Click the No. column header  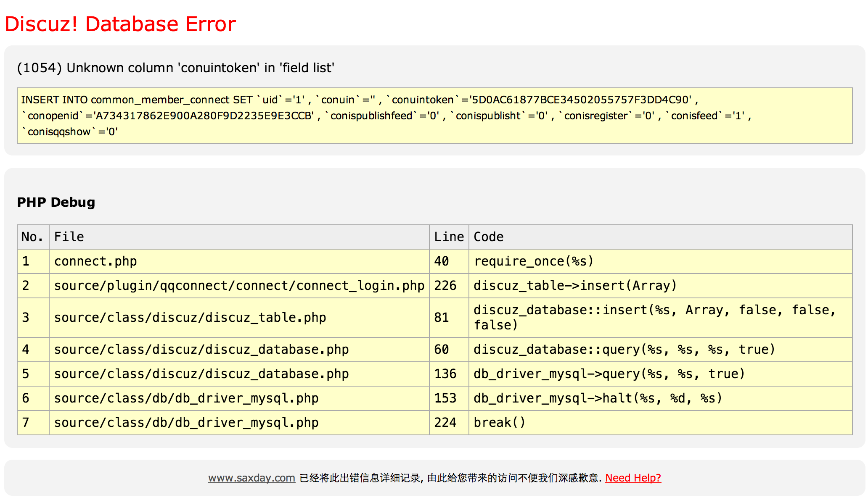click(x=32, y=237)
